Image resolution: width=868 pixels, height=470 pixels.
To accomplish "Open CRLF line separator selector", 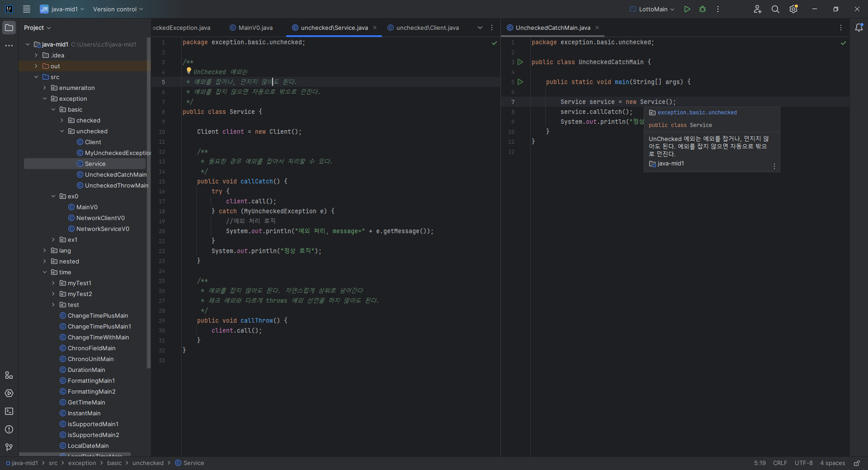I will (x=780, y=463).
